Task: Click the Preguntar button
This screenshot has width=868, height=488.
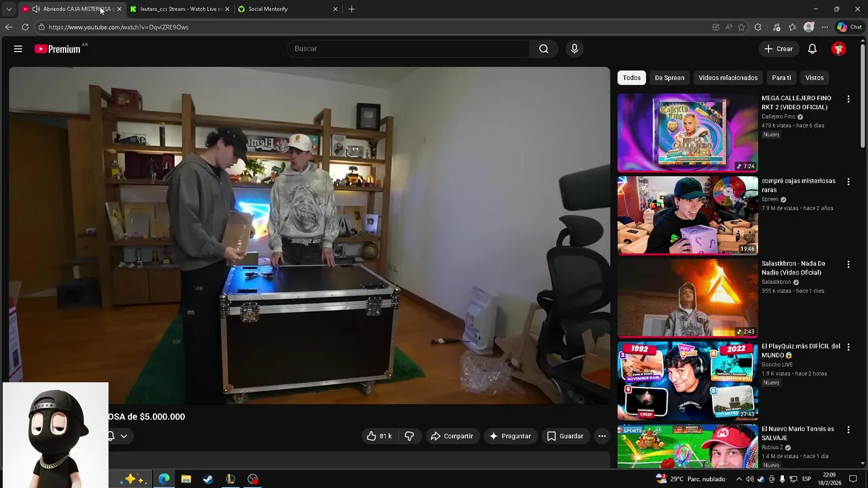Action: tap(510, 436)
